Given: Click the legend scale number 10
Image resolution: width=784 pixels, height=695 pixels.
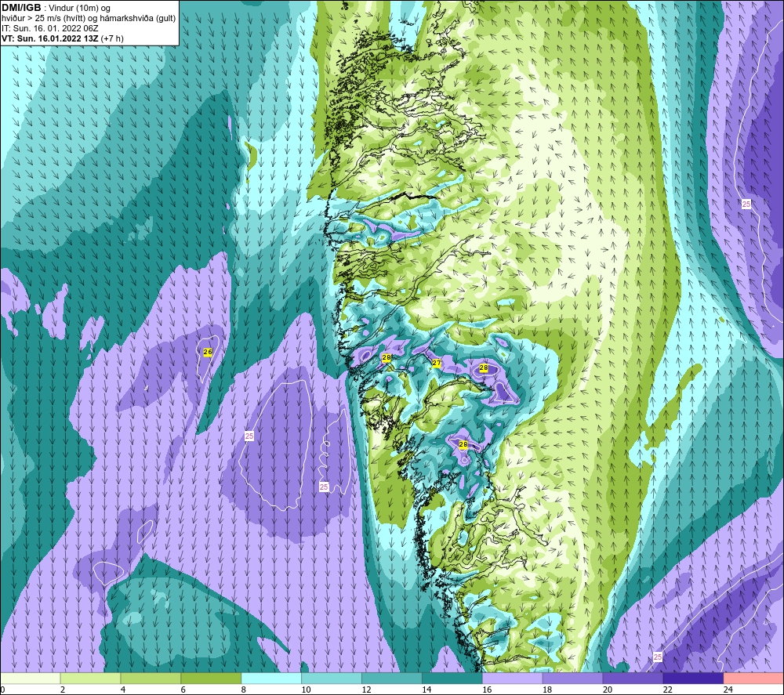Looking at the screenshot, I should pyautogui.click(x=306, y=690).
